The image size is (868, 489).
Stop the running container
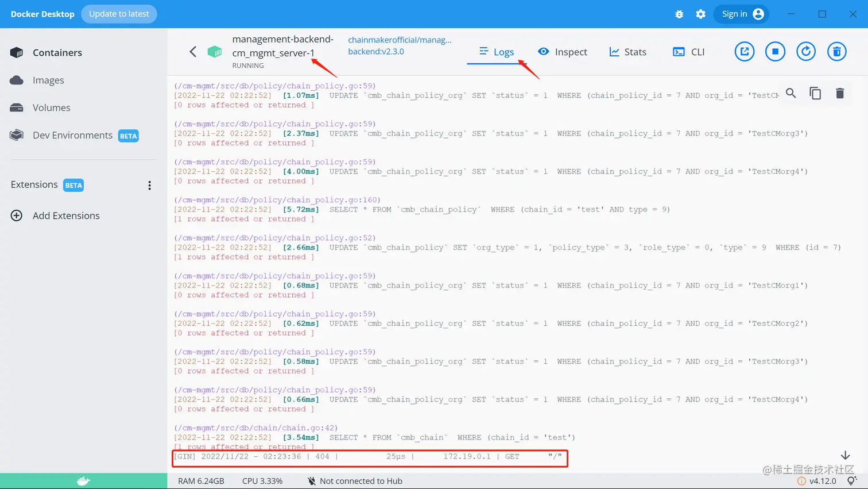[x=775, y=52]
